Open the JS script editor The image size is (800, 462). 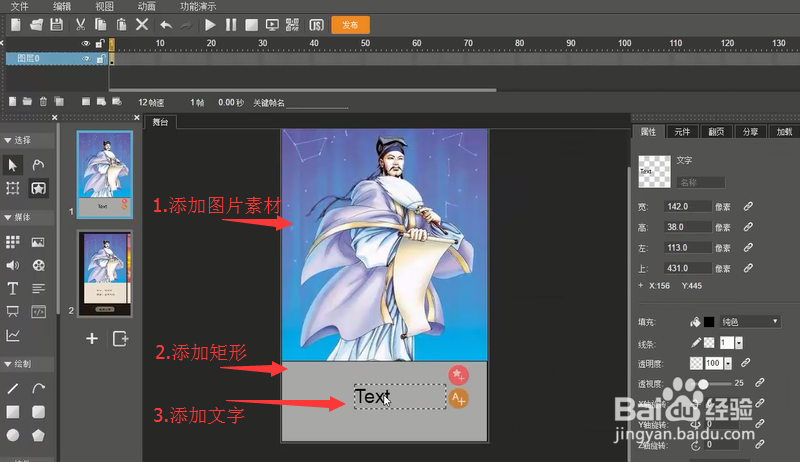pyautogui.click(x=316, y=25)
